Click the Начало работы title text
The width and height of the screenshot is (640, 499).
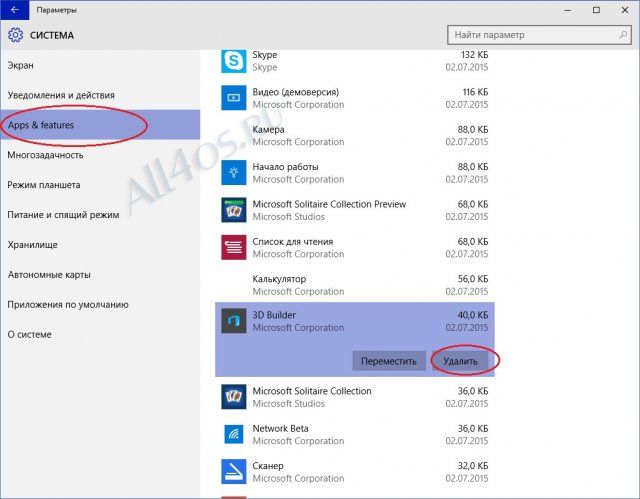coord(285,167)
